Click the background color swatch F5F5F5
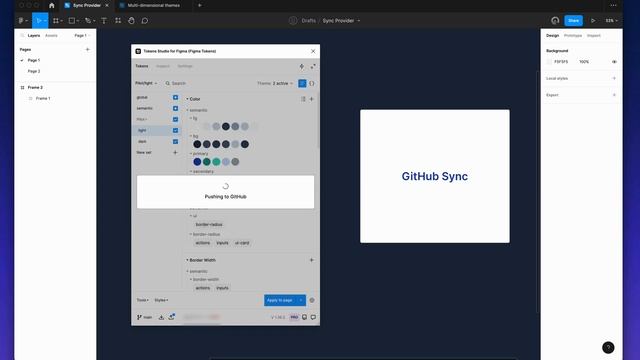This screenshot has height=360, width=640. pos(549,62)
